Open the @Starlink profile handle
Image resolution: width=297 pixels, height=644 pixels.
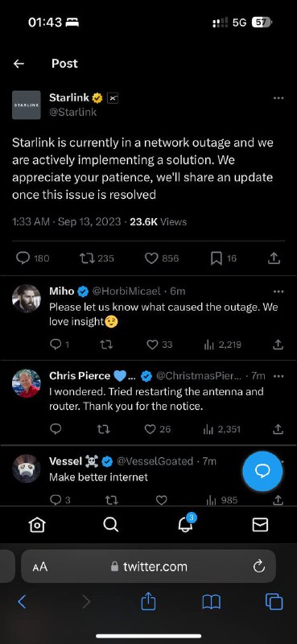click(72, 112)
